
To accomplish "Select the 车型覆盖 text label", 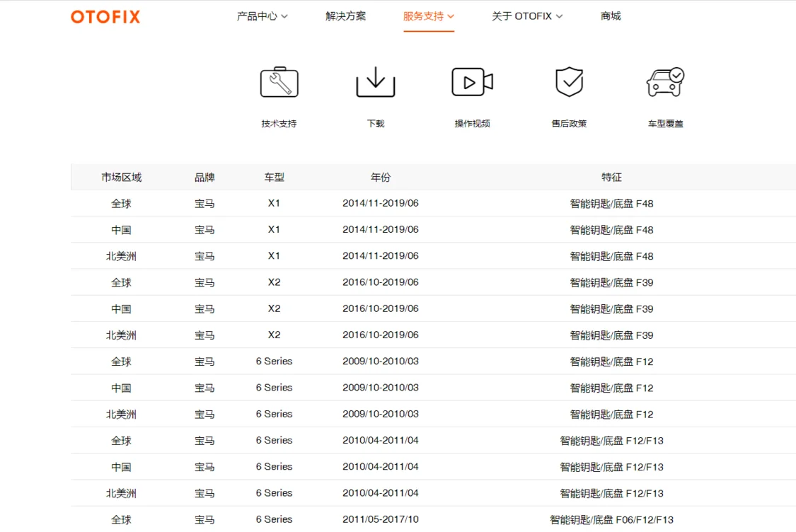I will click(x=666, y=123).
